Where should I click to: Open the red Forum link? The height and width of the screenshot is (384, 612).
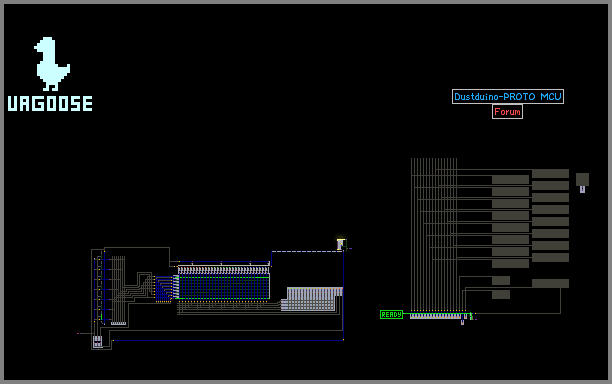pos(507,112)
